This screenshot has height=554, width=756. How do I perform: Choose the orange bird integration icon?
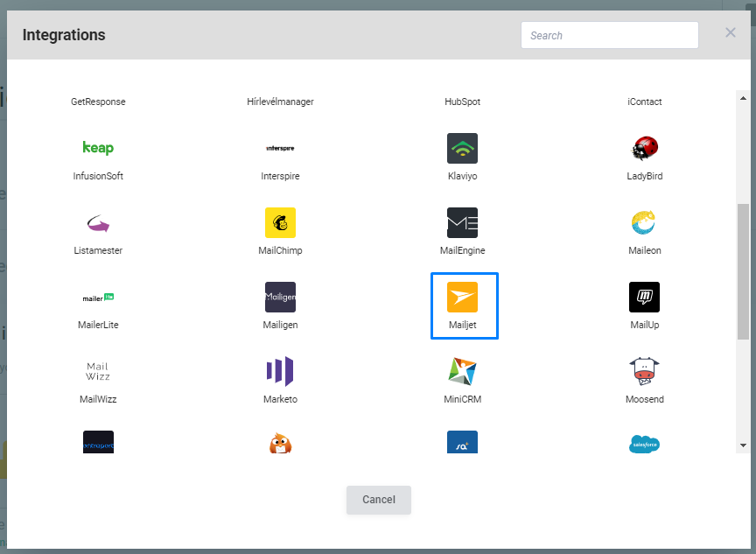pyautogui.click(x=280, y=442)
